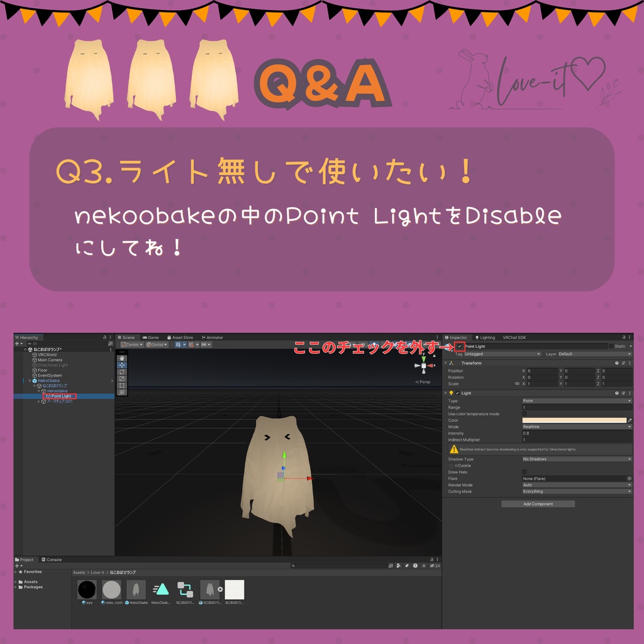The image size is (644, 644).
Task: Open the Tag Untagged dropdown
Action: pyautogui.click(x=502, y=354)
